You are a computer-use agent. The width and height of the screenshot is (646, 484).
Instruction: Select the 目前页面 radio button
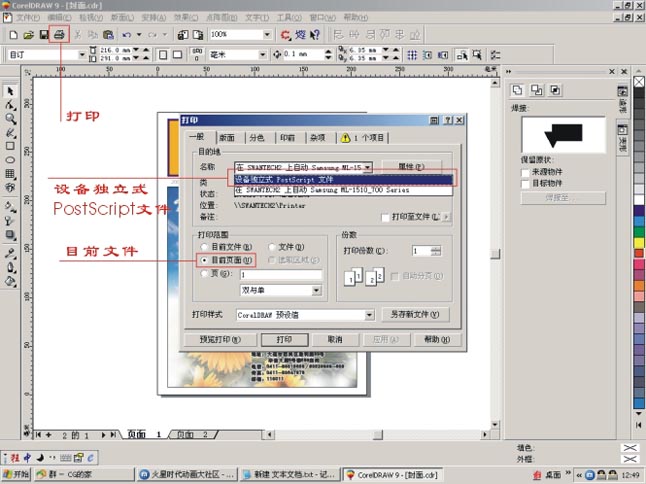(x=206, y=260)
